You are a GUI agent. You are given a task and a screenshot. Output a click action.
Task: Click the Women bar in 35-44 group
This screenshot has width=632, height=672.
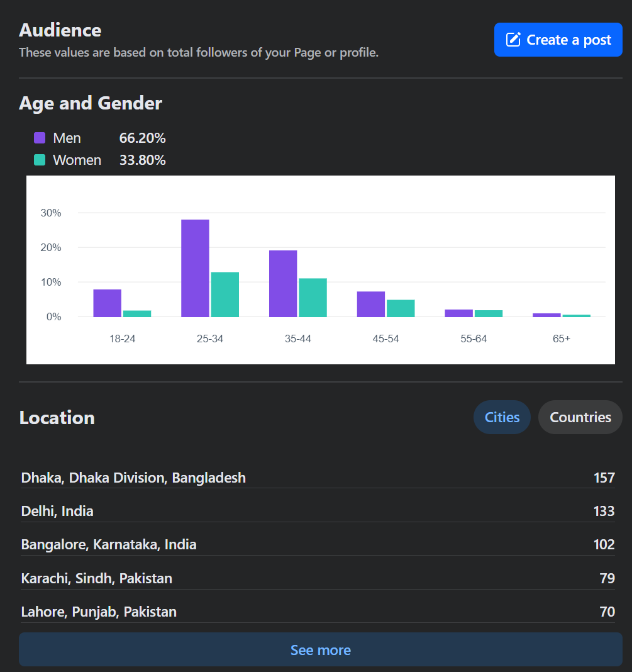[x=313, y=296]
